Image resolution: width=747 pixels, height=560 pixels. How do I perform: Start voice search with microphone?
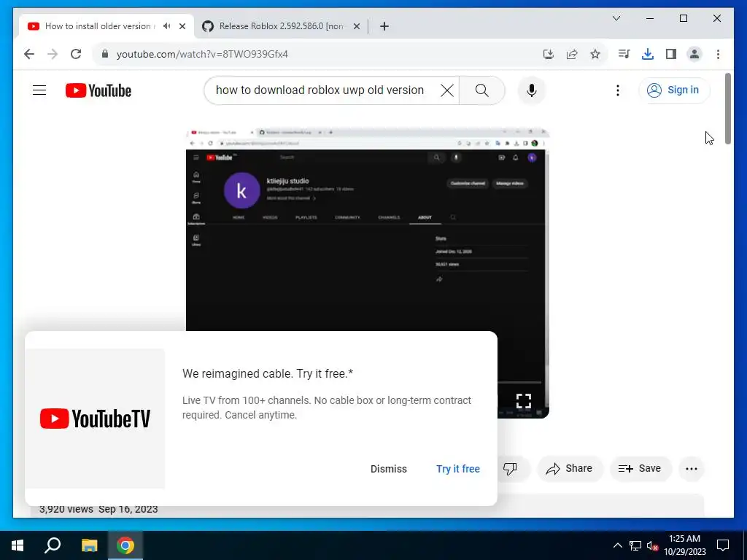532,90
